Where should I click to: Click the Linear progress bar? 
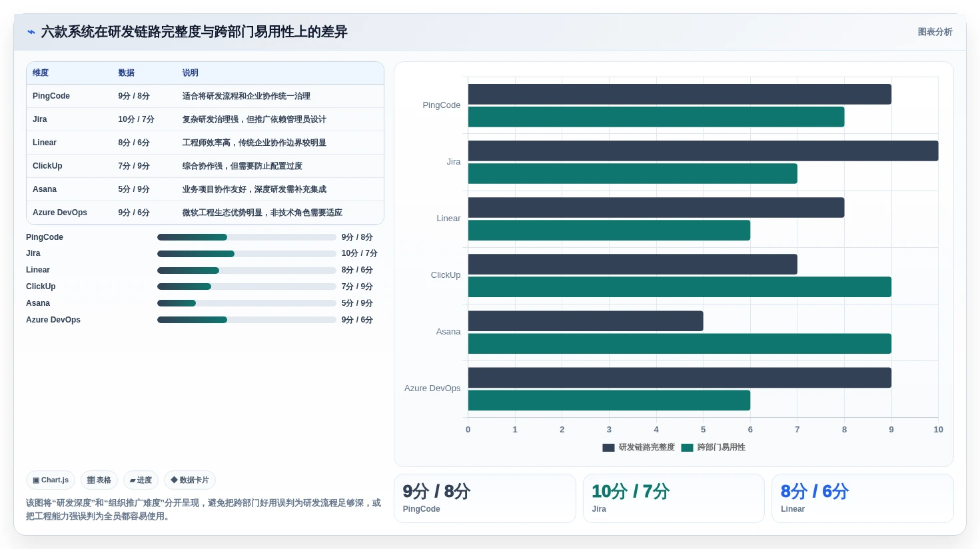(246, 271)
